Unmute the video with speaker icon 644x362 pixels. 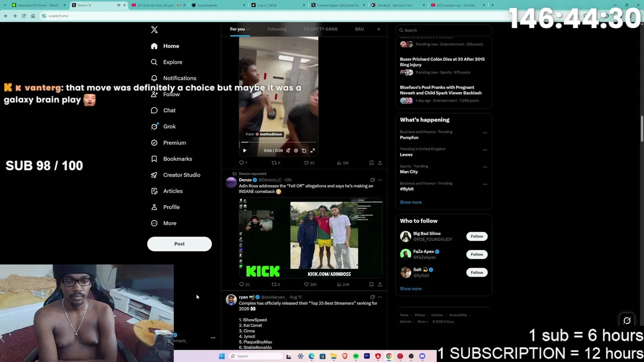(288, 150)
